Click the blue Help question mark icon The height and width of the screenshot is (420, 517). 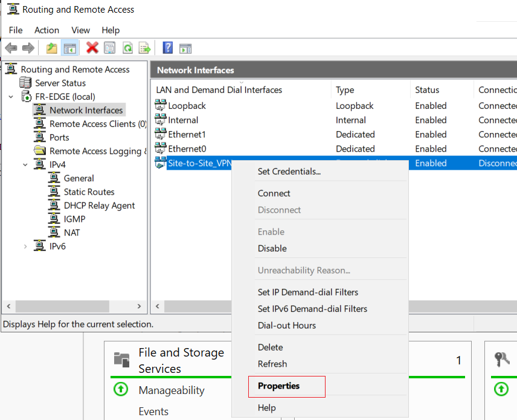pos(167,48)
